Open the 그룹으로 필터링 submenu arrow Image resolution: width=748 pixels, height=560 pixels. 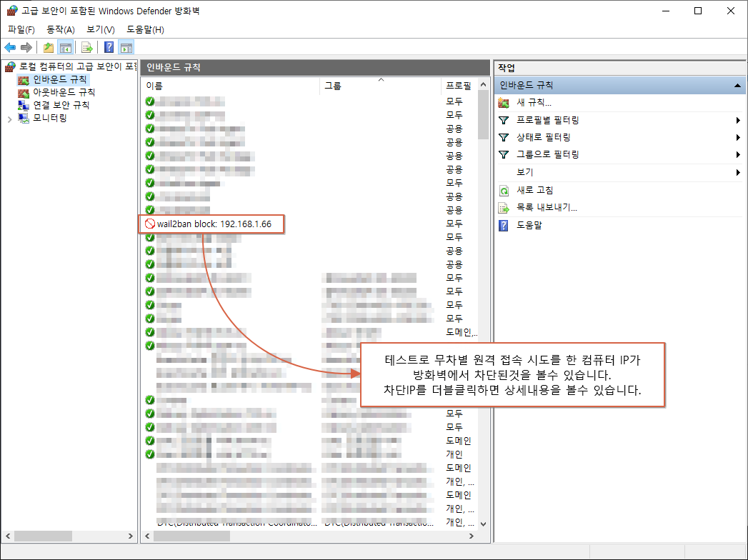point(738,154)
